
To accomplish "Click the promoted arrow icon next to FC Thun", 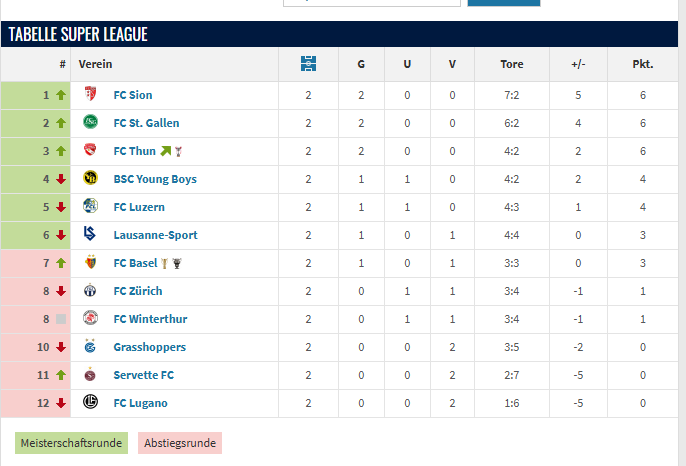I will [x=166, y=151].
